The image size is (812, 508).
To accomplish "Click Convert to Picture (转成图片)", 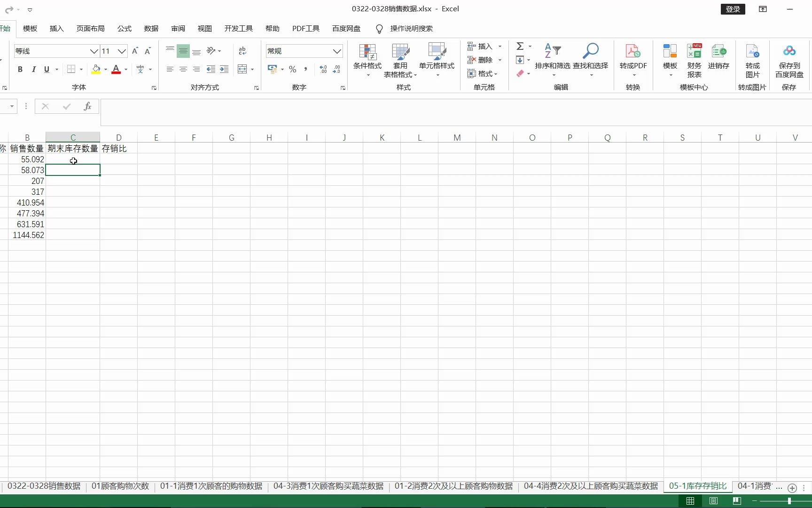I will click(753, 60).
